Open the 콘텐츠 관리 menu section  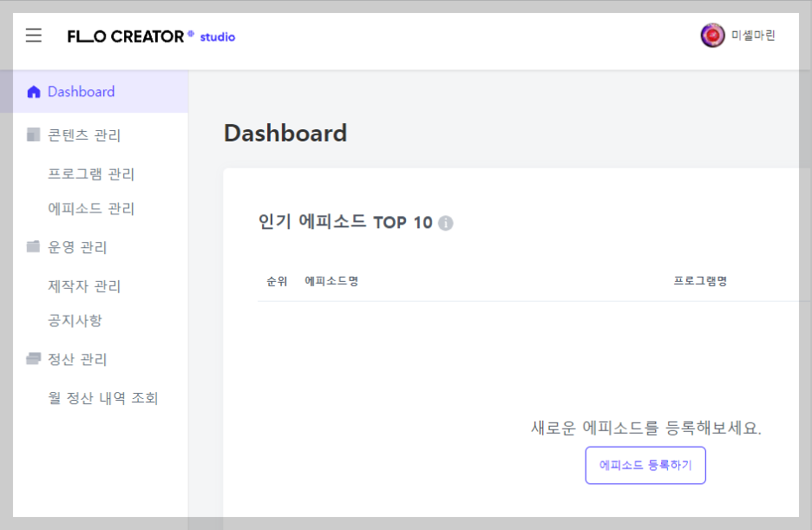[x=84, y=135]
